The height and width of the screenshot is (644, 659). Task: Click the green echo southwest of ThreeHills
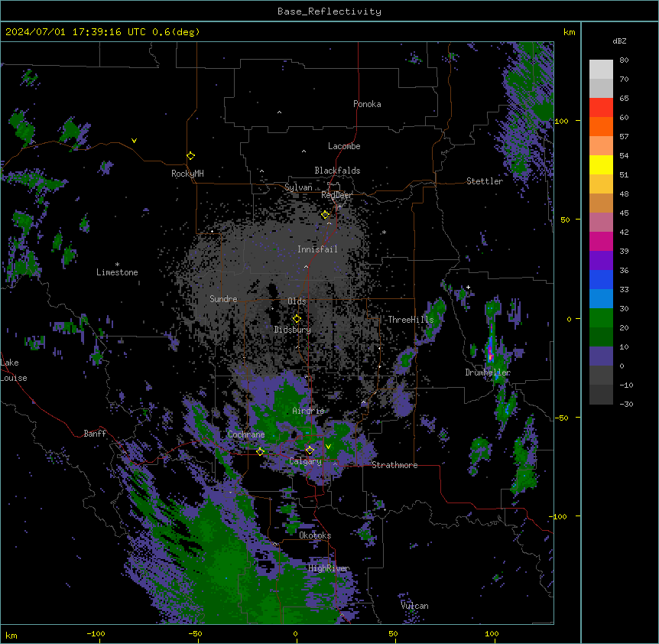pos(406,359)
